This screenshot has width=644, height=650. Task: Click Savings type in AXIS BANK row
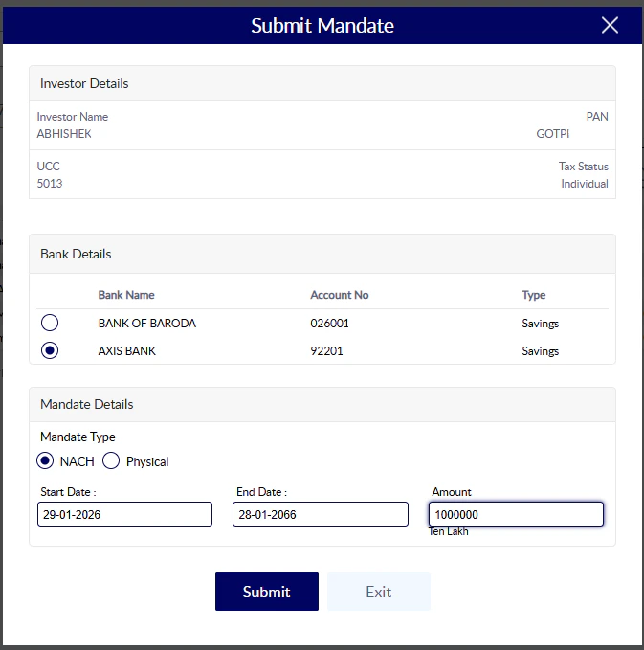pyautogui.click(x=541, y=351)
